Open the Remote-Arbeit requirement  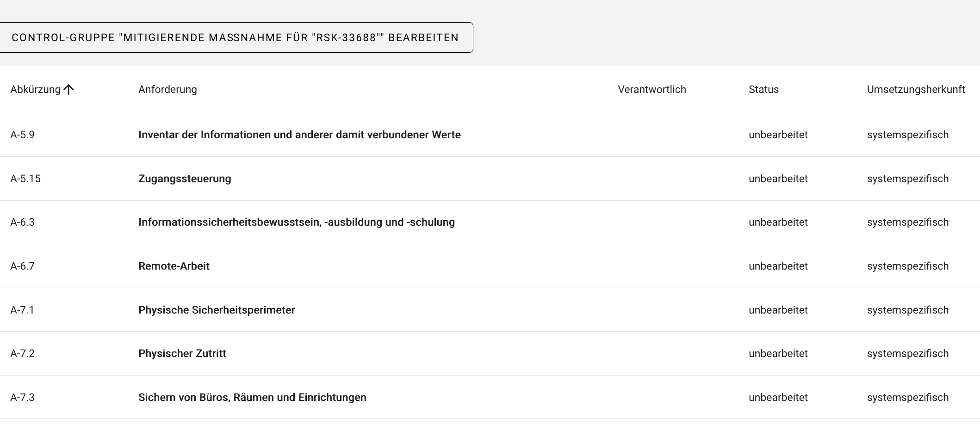tap(174, 266)
